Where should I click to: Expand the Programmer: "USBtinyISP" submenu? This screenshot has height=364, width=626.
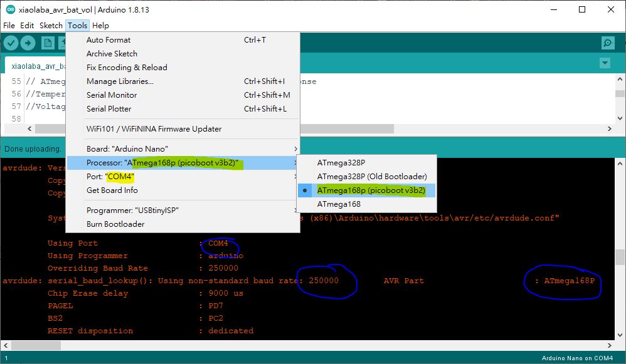coord(183,210)
